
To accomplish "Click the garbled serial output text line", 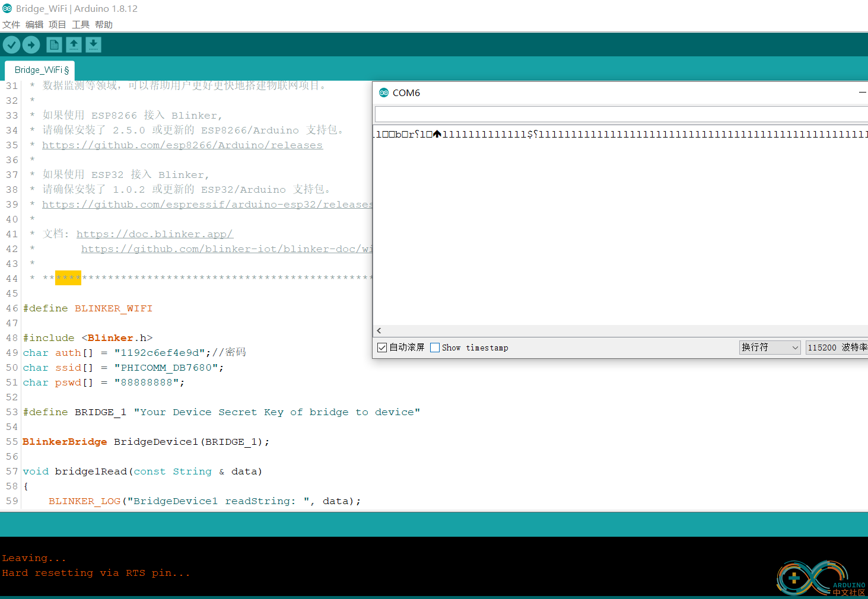I will tap(621, 134).
